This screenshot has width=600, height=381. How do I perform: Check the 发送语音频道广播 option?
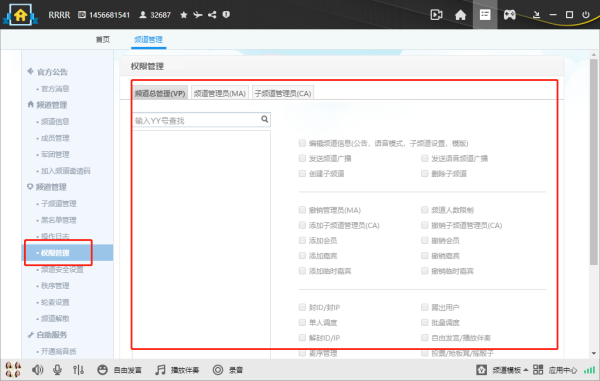(424, 158)
